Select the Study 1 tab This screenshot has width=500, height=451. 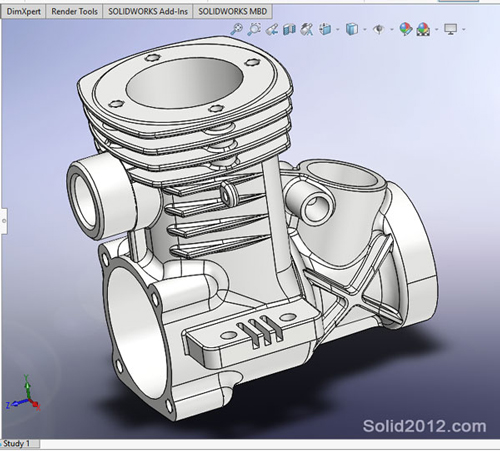coord(19,444)
